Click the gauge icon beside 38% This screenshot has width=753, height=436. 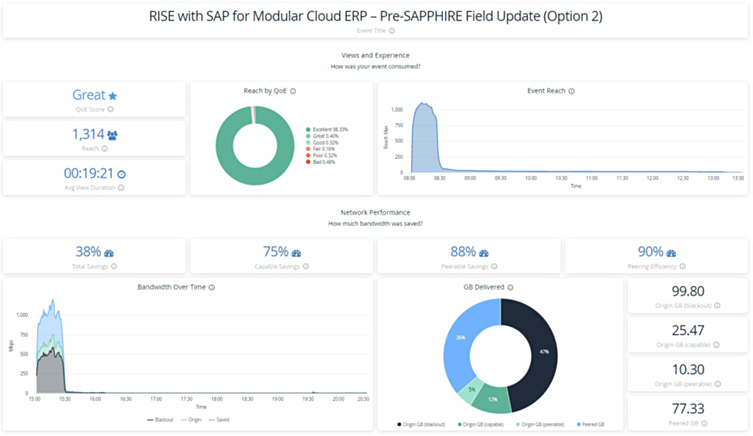point(109,253)
